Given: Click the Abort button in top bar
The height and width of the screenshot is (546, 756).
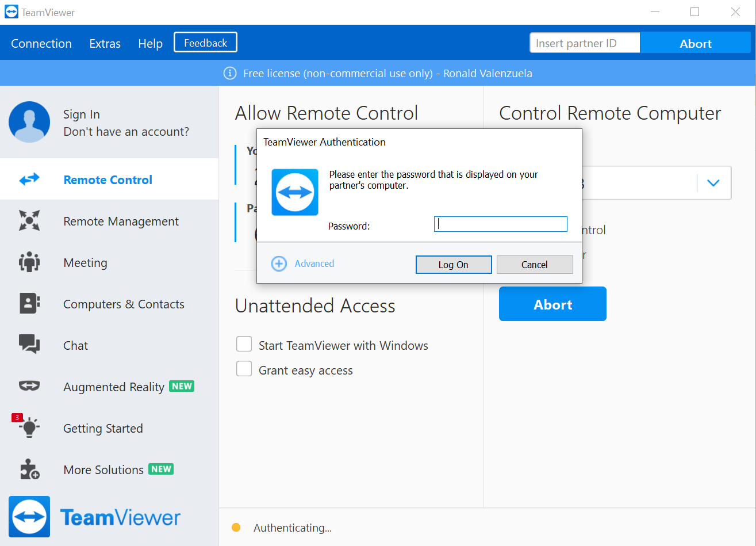Looking at the screenshot, I should click(696, 43).
